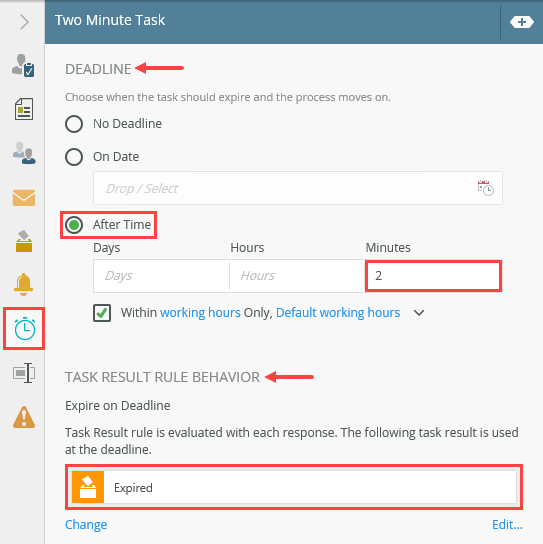Select the No Deadline radio button
This screenshot has width=543, height=544.
[74, 124]
